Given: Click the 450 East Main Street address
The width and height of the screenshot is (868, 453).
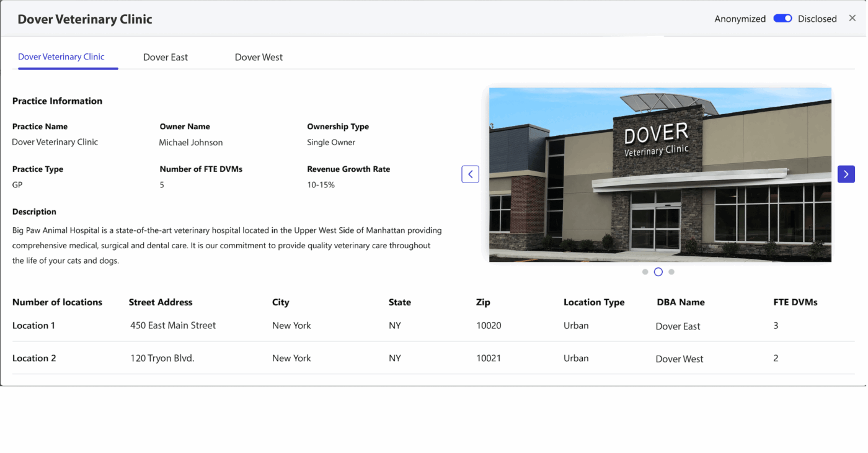Looking at the screenshot, I should pos(173,326).
